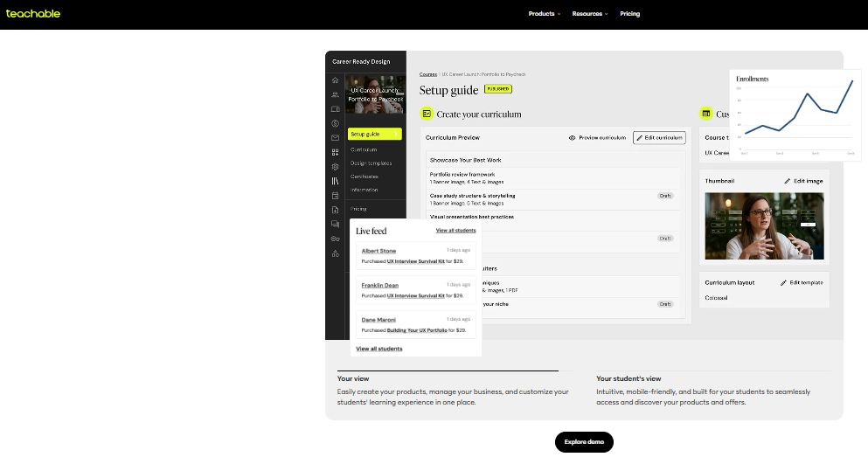The image size is (868, 464).
Task: Open Curriculum in the course sidebar
Action: [x=364, y=149]
